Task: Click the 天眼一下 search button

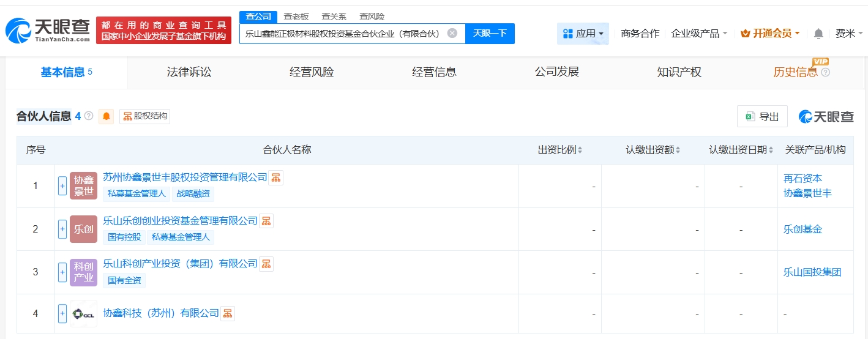Action: [490, 33]
